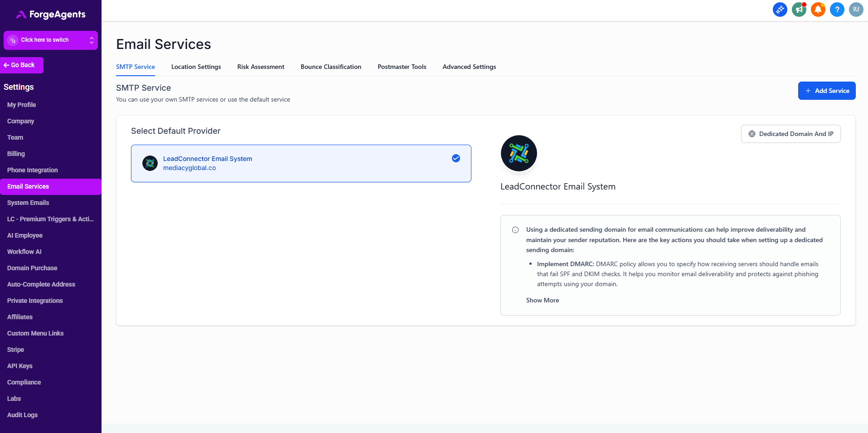Viewport: 868px width, 433px height.
Task: Switch to the Risk Assessment tab
Action: (x=261, y=67)
